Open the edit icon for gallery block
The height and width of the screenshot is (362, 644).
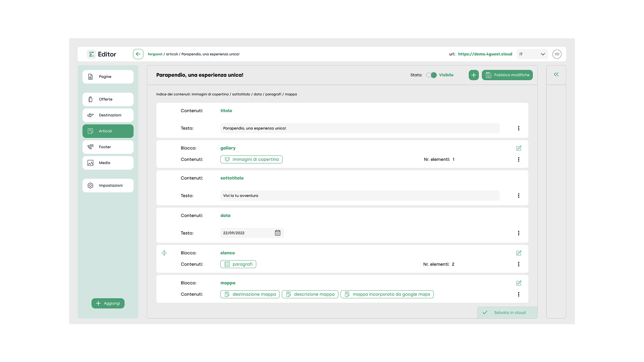pyautogui.click(x=519, y=148)
